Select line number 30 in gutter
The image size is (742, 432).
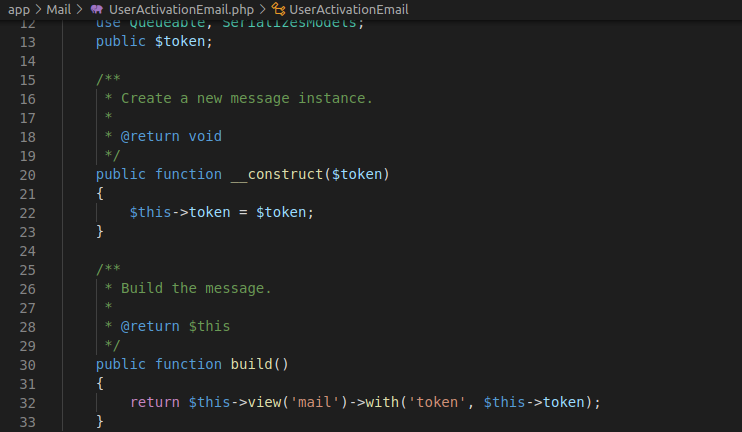coord(27,364)
